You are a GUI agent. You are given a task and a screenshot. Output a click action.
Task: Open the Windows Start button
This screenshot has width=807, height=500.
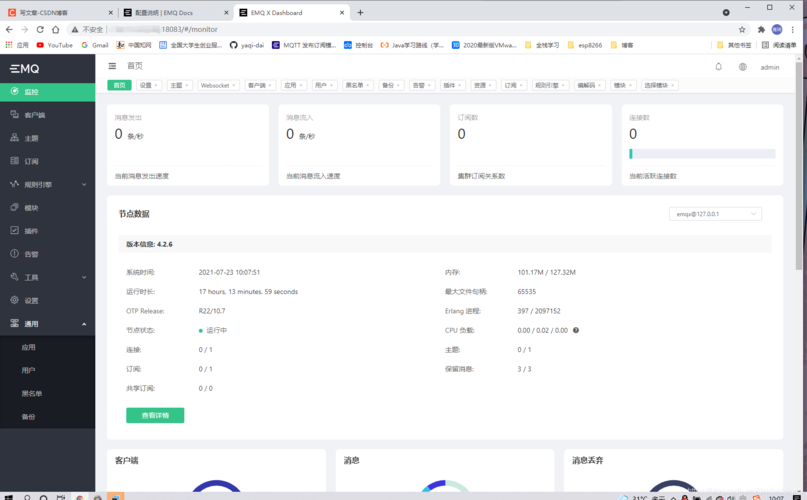coord(8,497)
